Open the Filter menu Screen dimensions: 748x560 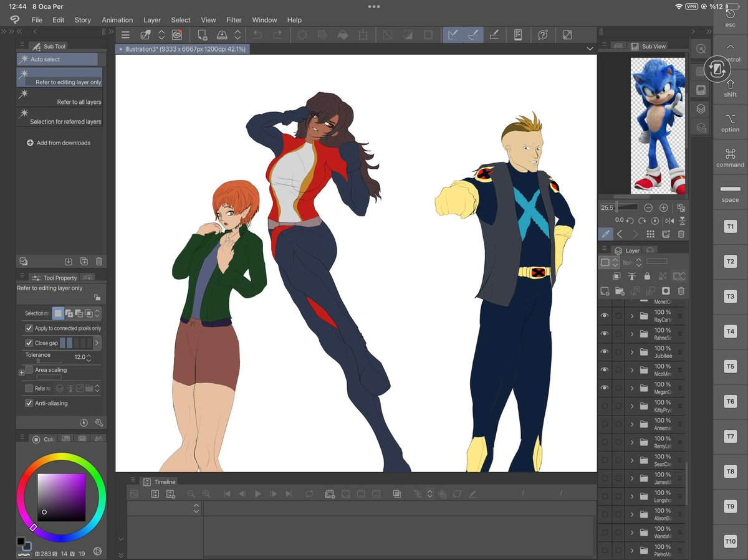tap(234, 20)
